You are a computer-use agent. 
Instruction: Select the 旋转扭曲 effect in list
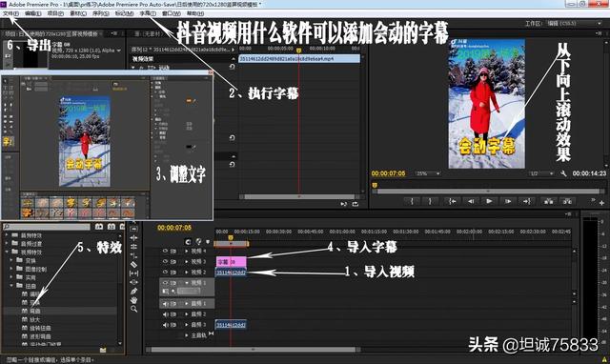click(x=40, y=328)
